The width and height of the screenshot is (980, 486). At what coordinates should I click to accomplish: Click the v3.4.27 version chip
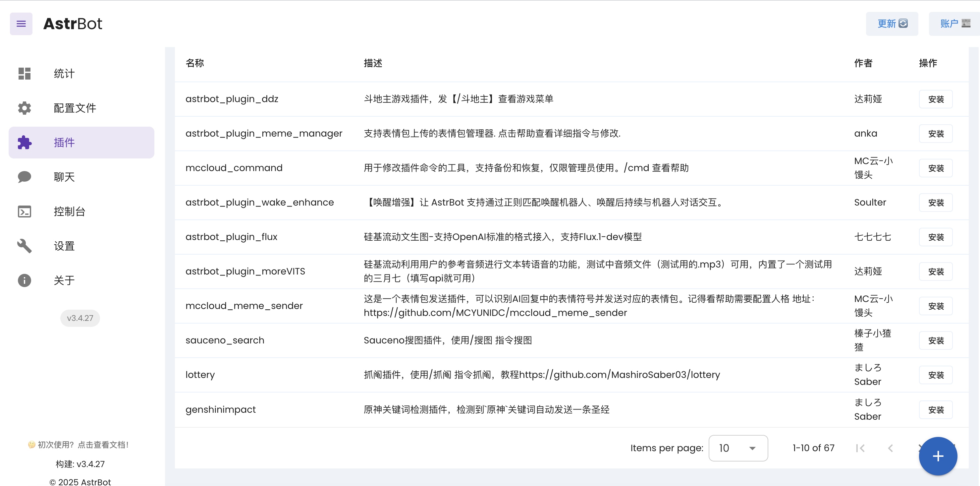[80, 318]
